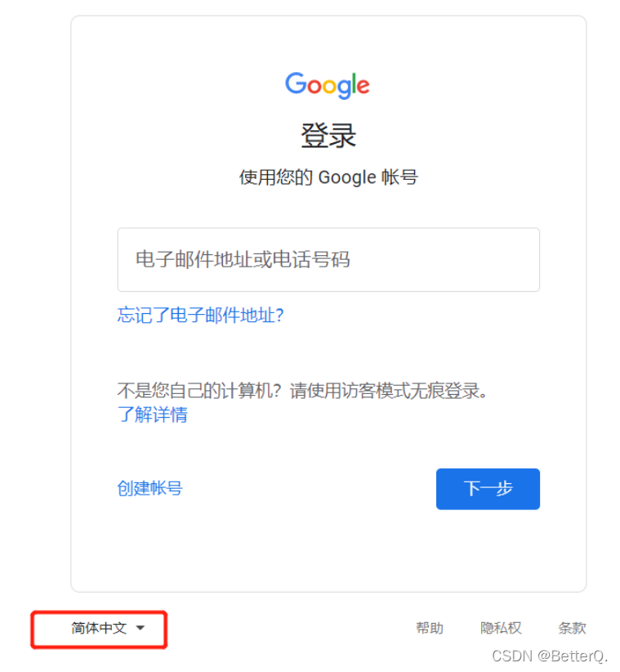620x672 pixels.
Task: Focus the 电子邮件地址或电话号码 input field
Action: (328, 260)
